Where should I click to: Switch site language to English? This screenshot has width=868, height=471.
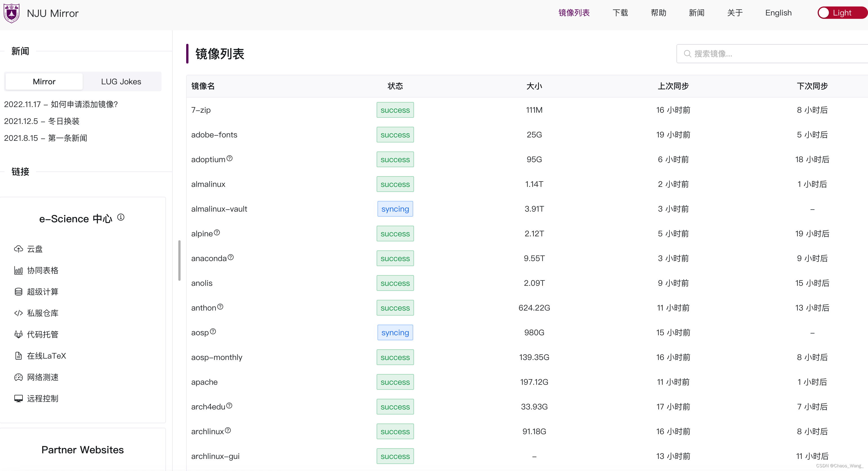778,13
